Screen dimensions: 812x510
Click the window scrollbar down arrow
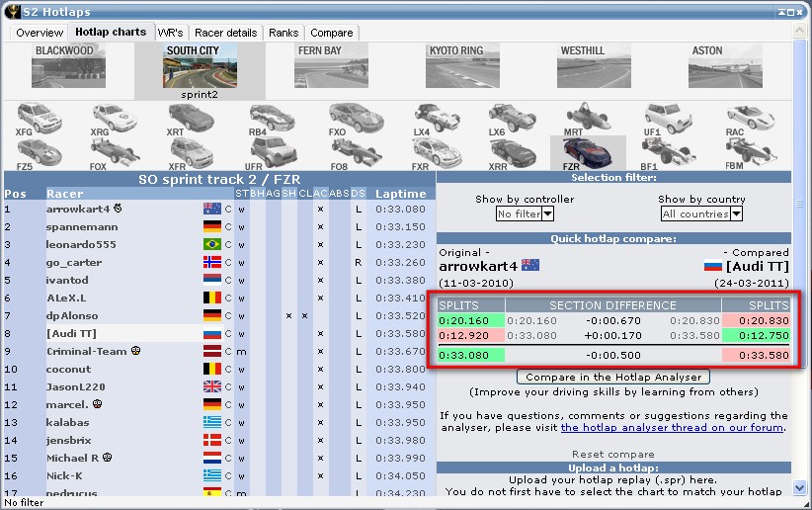[x=799, y=487]
